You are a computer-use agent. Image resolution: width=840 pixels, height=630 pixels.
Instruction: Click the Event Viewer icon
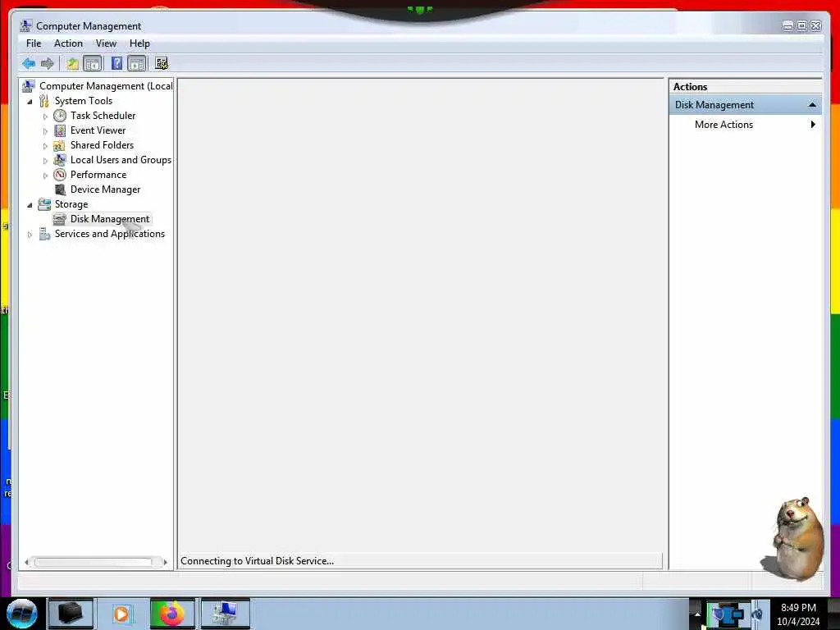tap(60, 130)
